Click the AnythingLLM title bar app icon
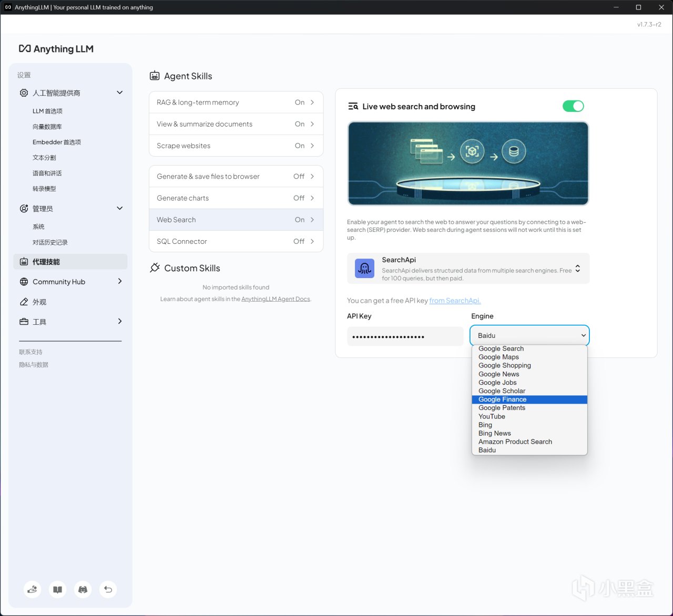Image resolution: width=673 pixels, height=616 pixels. [8, 7]
